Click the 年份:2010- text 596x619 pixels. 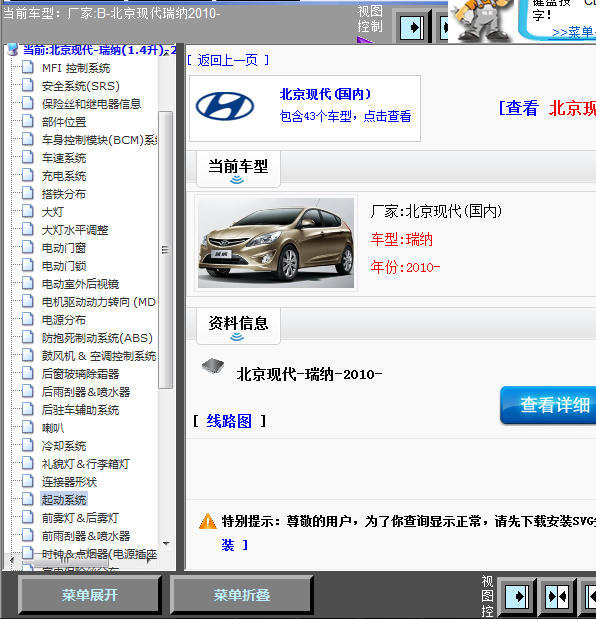pos(405,267)
